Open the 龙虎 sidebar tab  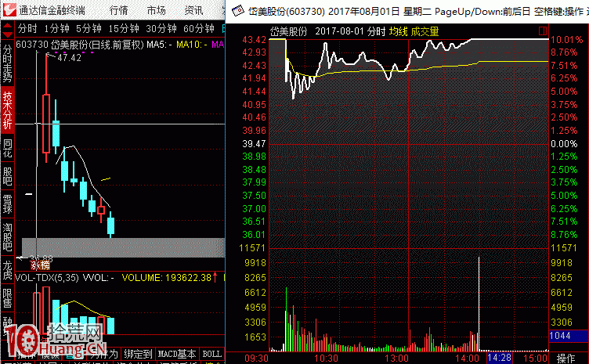click(8, 270)
